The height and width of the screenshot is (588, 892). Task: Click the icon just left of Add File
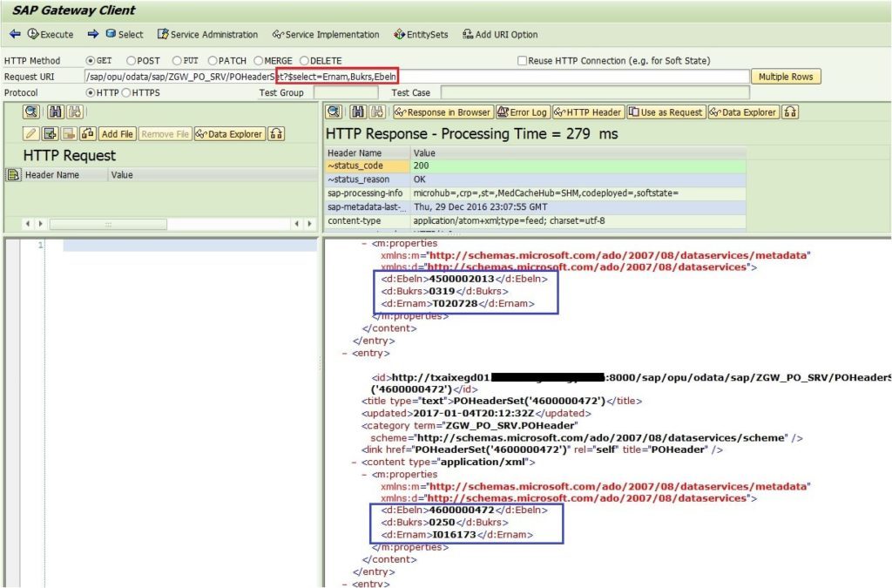(x=88, y=133)
